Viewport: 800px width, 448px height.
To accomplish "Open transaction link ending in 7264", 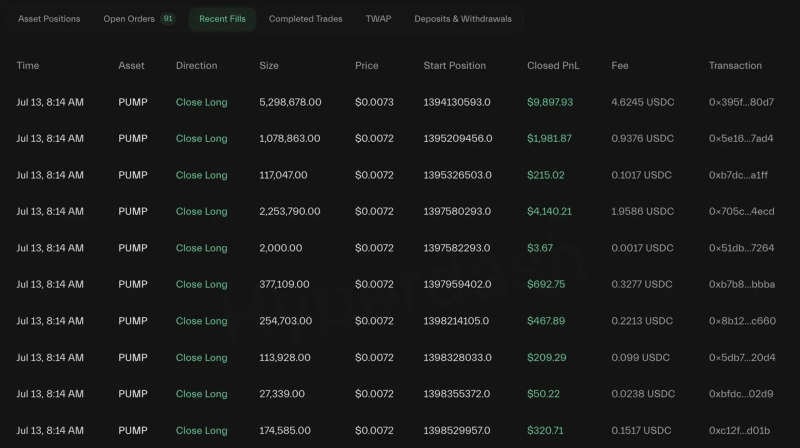I will pos(741,248).
